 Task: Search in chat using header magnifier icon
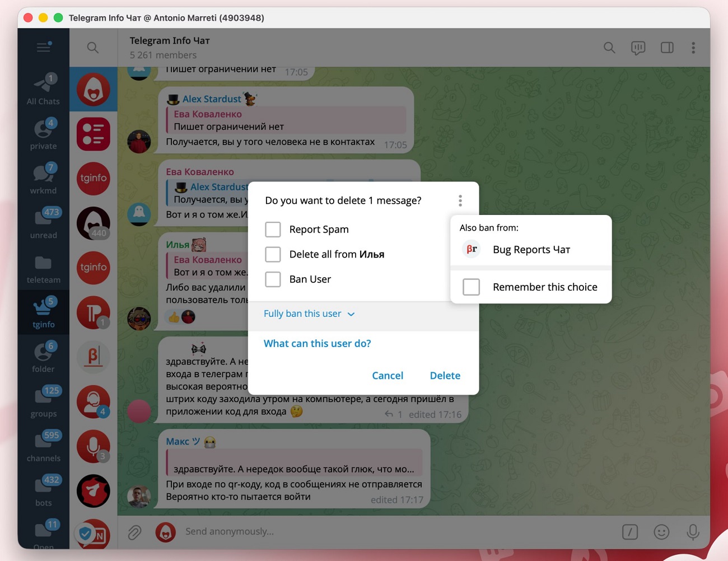pos(609,48)
